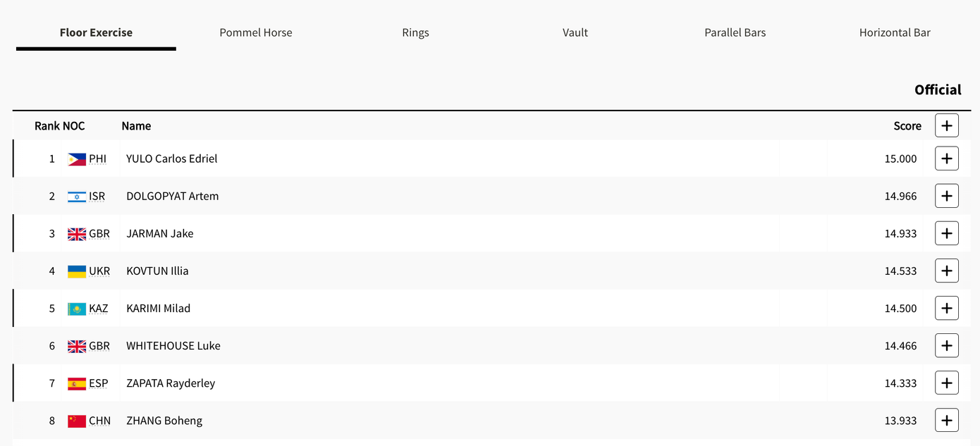
Task: Expand score details for KARIMI Milad
Action: tap(946, 308)
